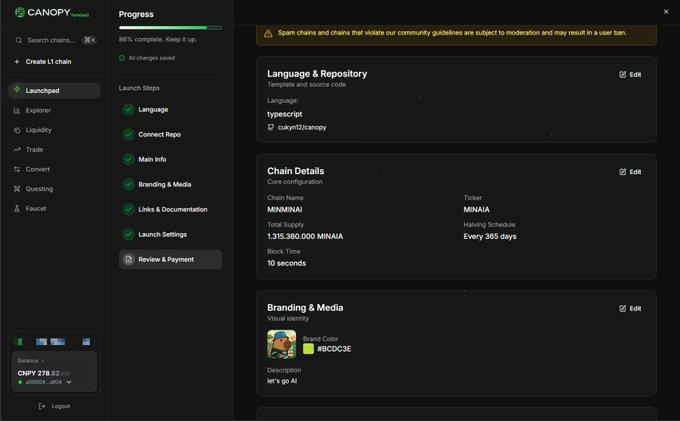This screenshot has width=680, height=421.
Task: Click the Launchpad icon in the sidebar
Action: click(17, 89)
